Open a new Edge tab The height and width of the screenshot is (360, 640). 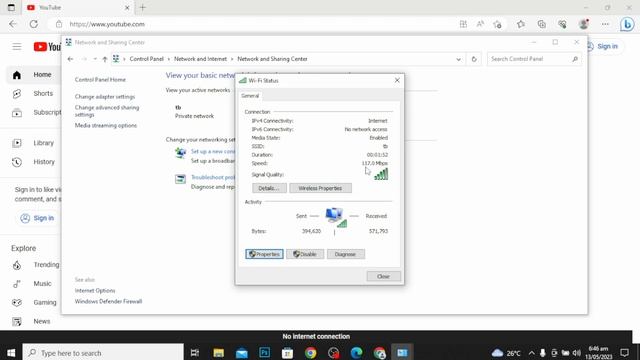pos(142,7)
